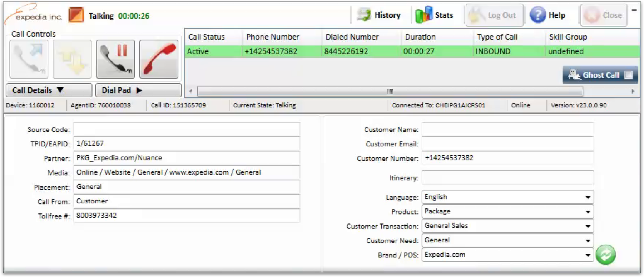The image size is (644, 277).
Task: Click the Media field
Action: (187, 172)
